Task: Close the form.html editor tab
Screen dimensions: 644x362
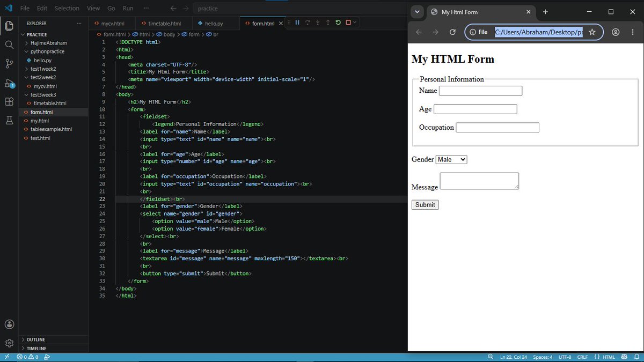Action: pos(281,24)
